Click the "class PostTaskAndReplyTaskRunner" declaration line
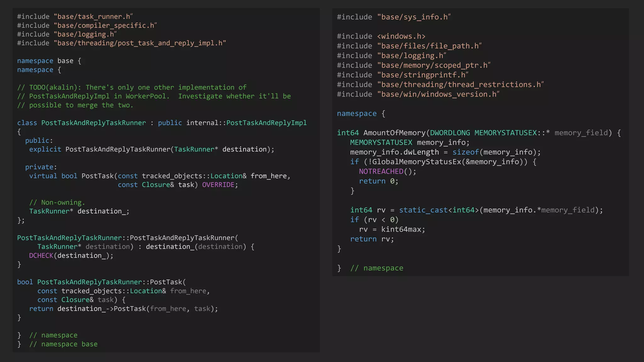This screenshot has width=644, height=362. (x=162, y=123)
